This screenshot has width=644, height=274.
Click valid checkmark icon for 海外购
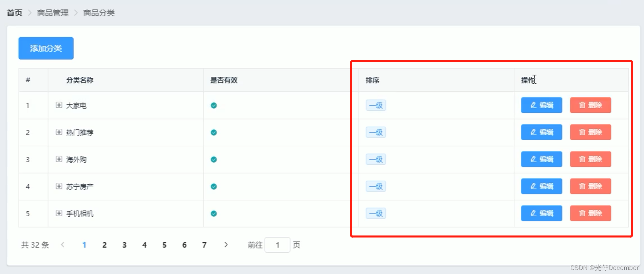[x=214, y=160]
